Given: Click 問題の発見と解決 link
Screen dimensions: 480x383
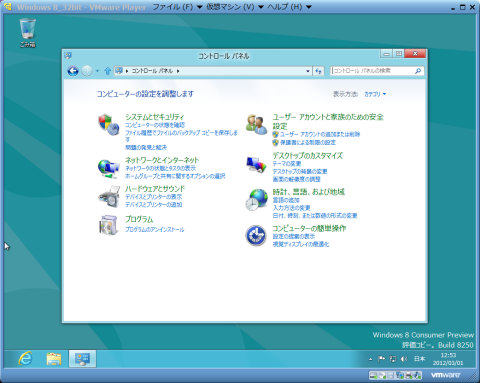Looking at the screenshot, I should [146, 147].
